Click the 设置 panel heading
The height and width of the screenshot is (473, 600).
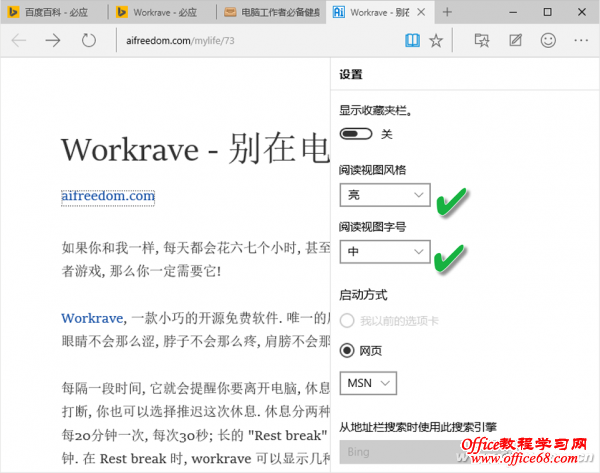click(351, 74)
